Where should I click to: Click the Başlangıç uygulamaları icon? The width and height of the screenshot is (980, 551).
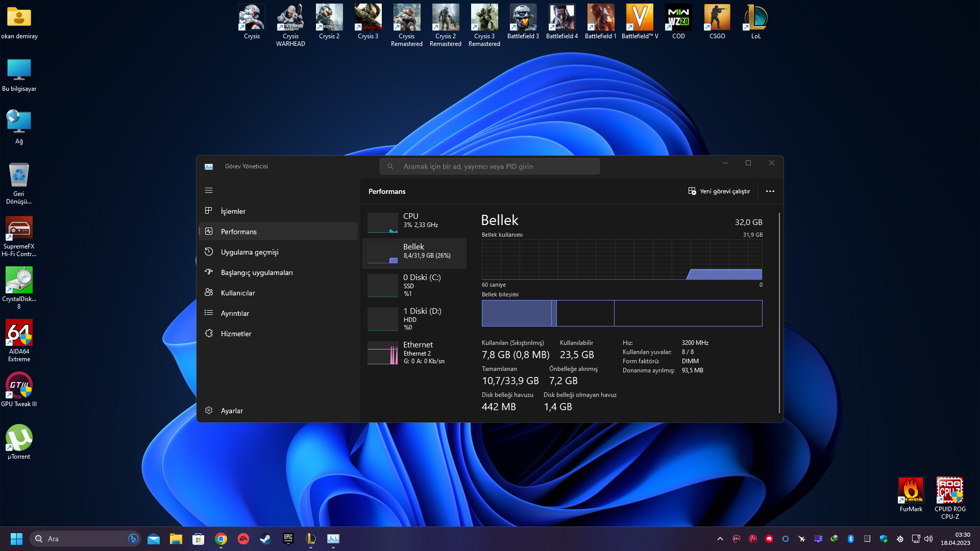pos(209,272)
